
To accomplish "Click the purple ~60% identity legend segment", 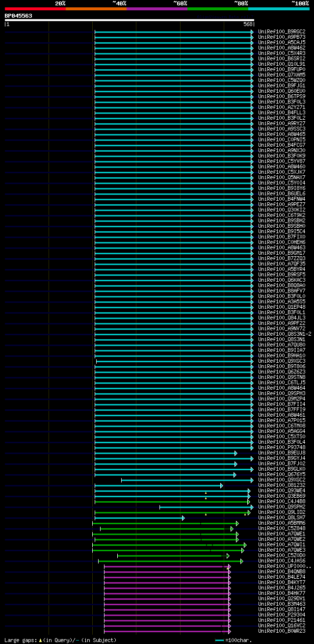I will (157, 9).
